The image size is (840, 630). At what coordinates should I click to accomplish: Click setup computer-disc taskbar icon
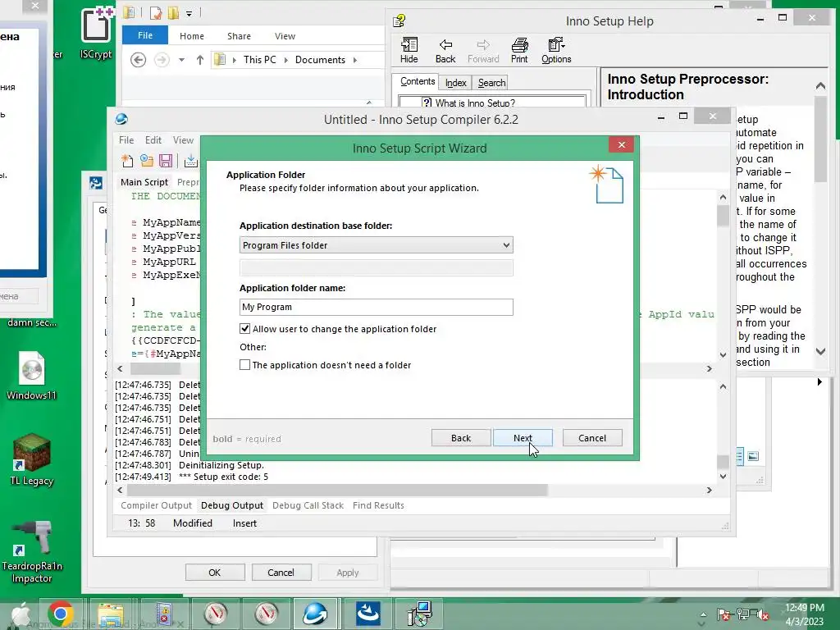[419, 614]
